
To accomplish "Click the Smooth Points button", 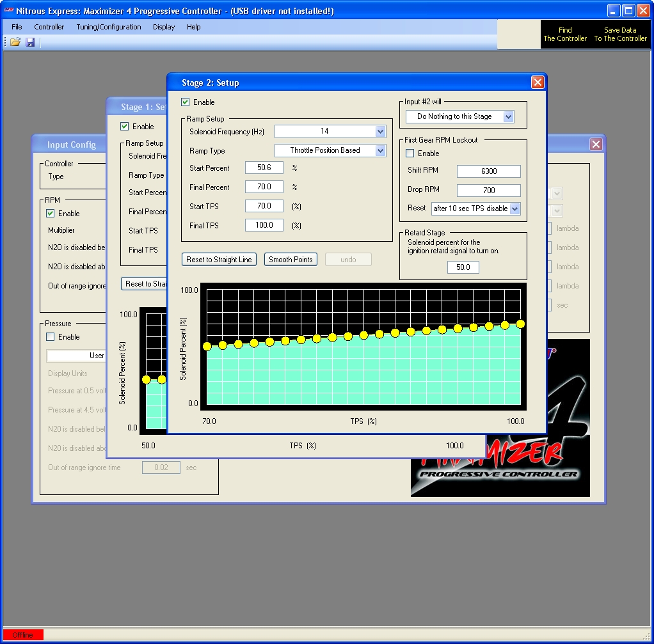I will tap(291, 259).
